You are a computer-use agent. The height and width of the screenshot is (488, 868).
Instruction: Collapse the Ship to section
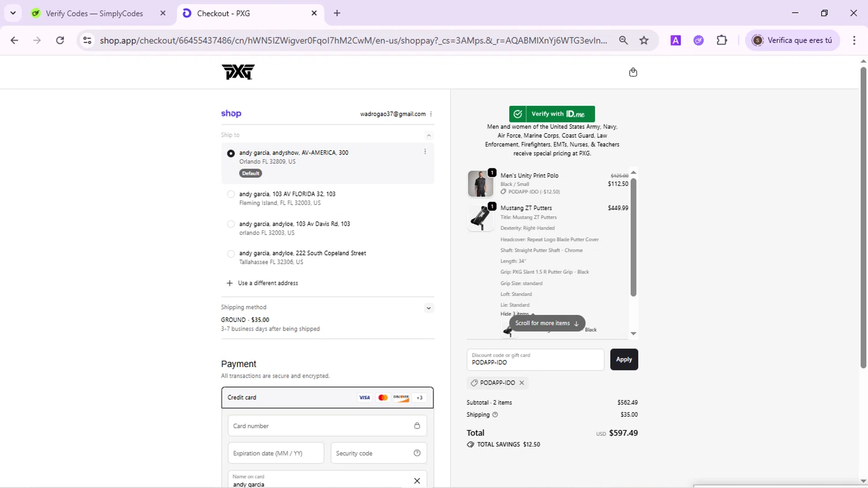pyautogui.click(x=429, y=135)
